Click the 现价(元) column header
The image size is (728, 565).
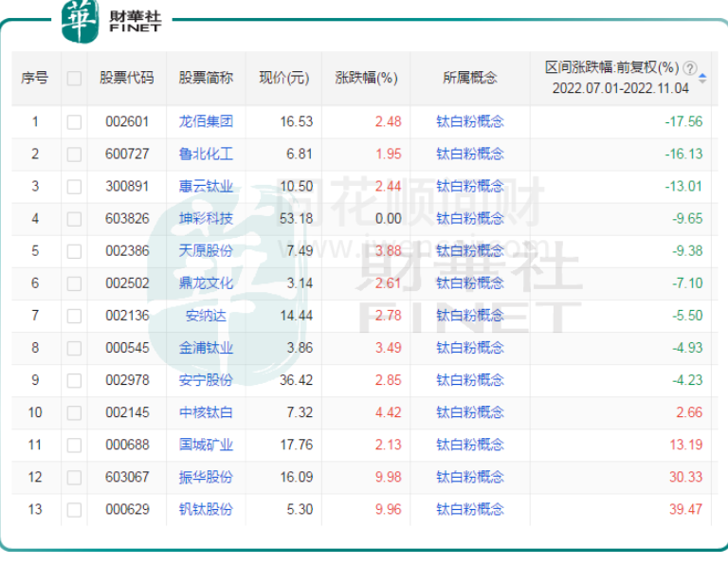point(284,78)
